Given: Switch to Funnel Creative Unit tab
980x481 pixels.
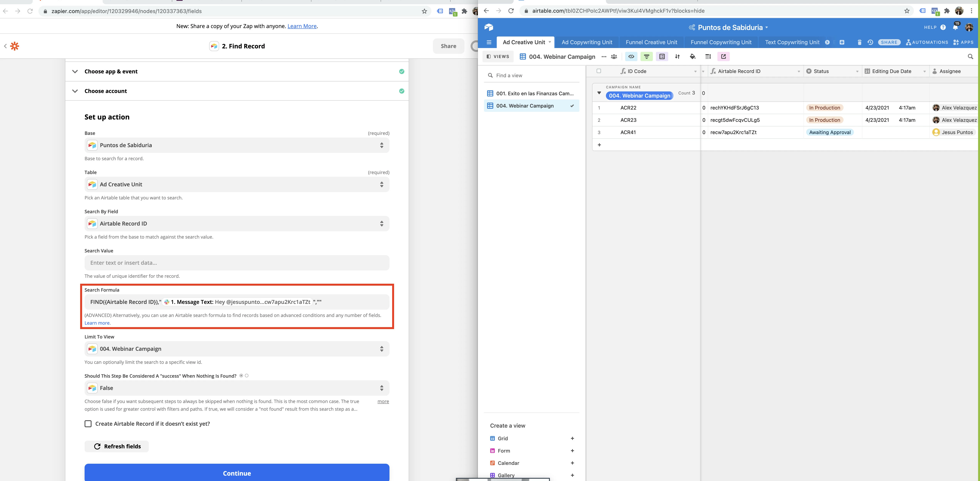Looking at the screenshot, I should click(651, 42).
